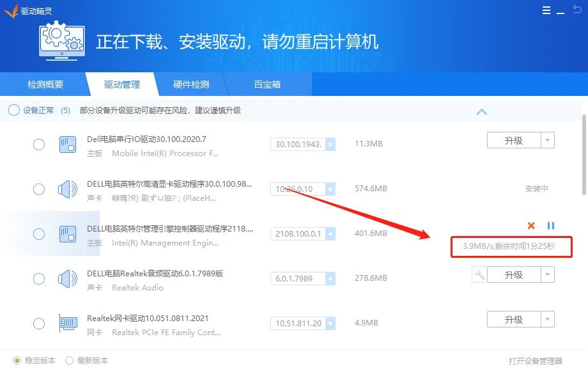Screen dimensions: 588x371
Task: Expand arrow beside 升级 for Realtek音频驱动
Action: click(x=548, y=274)
